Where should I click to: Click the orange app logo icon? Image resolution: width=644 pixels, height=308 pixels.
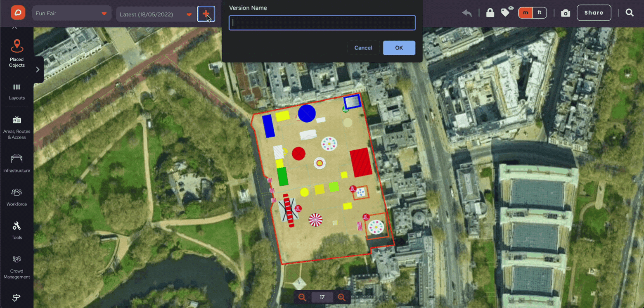(x=18, y=13)
